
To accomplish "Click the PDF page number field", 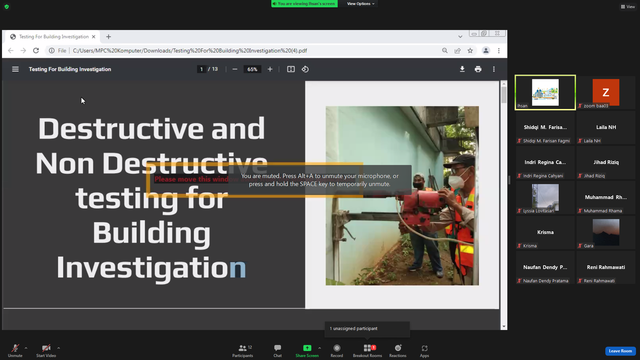I will 201,69.
